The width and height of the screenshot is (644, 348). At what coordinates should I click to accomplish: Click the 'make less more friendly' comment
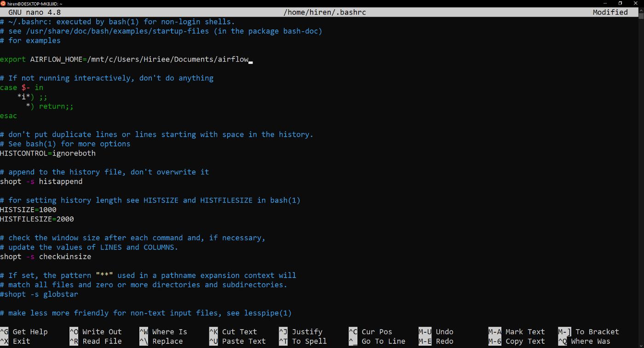coord(146,313)
